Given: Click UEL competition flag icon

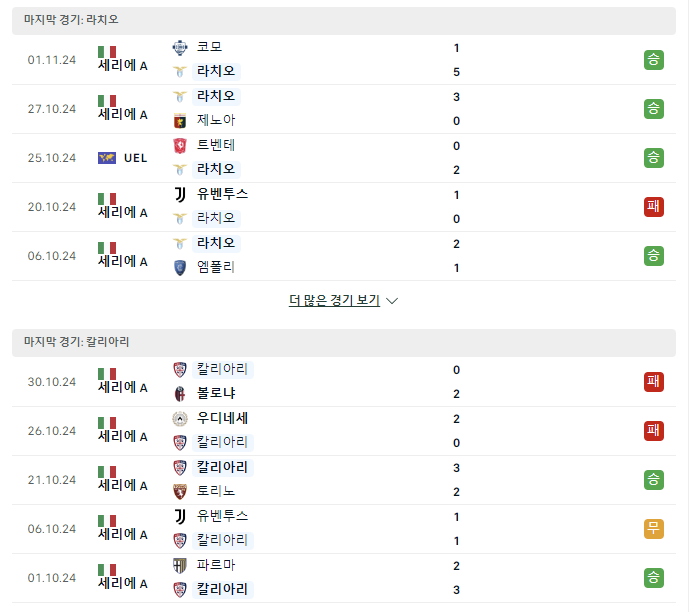Looking at the screenshot, I should pyautogui.click(x=107, y=158).
